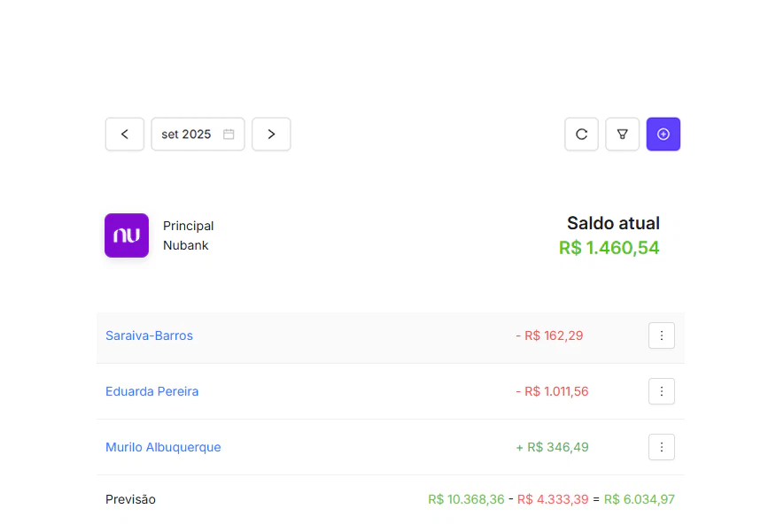The width and height of the screenshot is (776, 532).
Task: Open the Saraiva-Barros transaction link
Action: (149, 335)
